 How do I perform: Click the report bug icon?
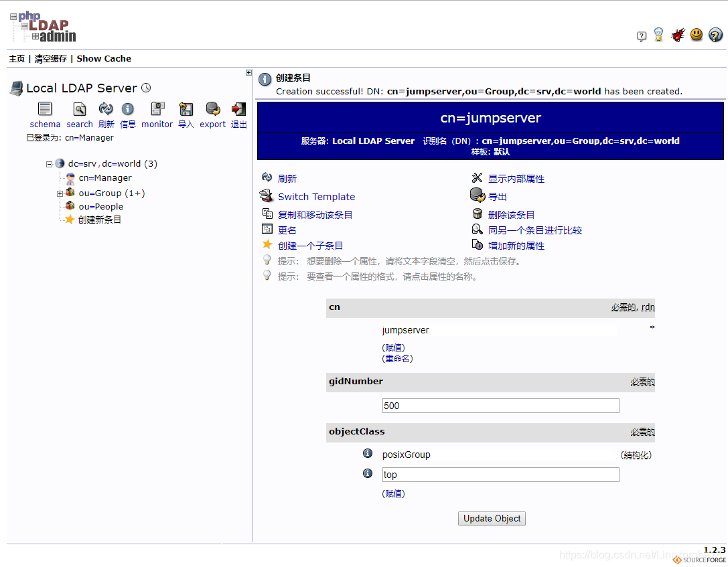pyautogui.click(x=678, y=35)
